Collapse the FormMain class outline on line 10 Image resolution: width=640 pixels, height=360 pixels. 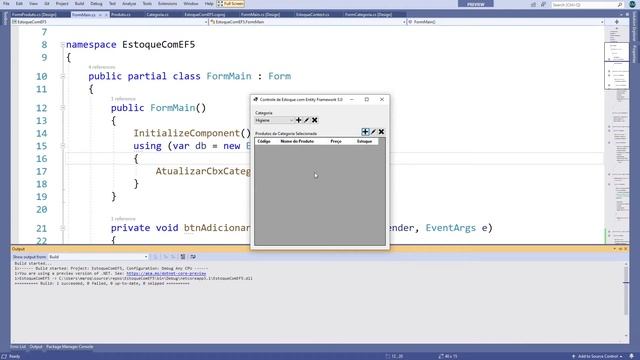[x=62, y=76]
